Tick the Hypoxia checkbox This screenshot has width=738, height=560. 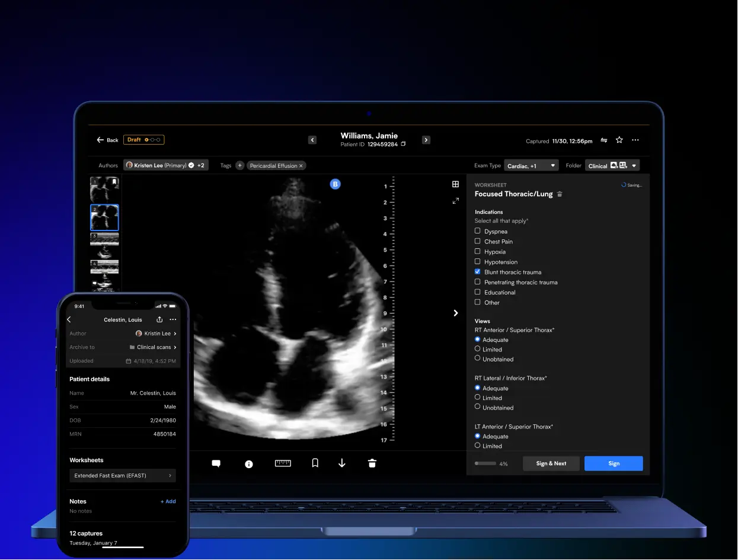(478, 251)
